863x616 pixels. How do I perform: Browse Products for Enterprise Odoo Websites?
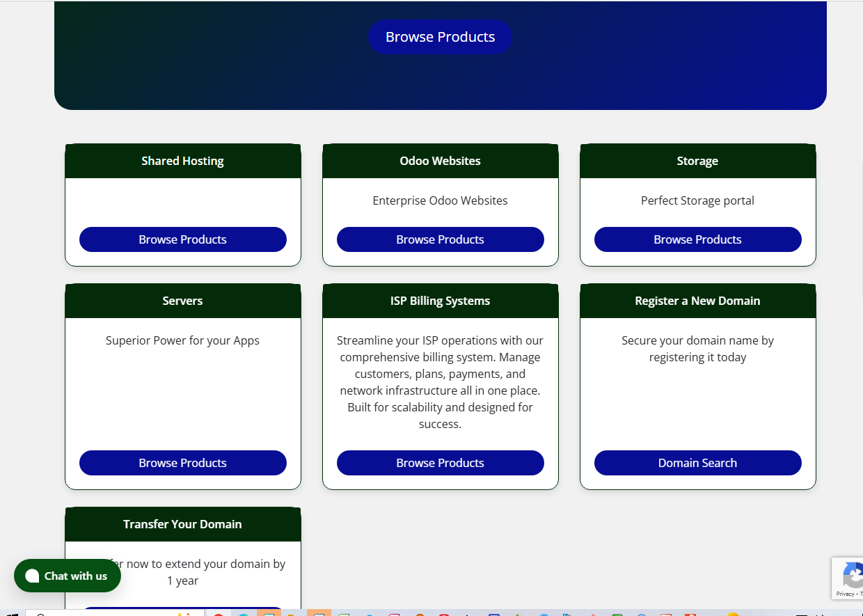pyautogui.click(x=440, y=239)
